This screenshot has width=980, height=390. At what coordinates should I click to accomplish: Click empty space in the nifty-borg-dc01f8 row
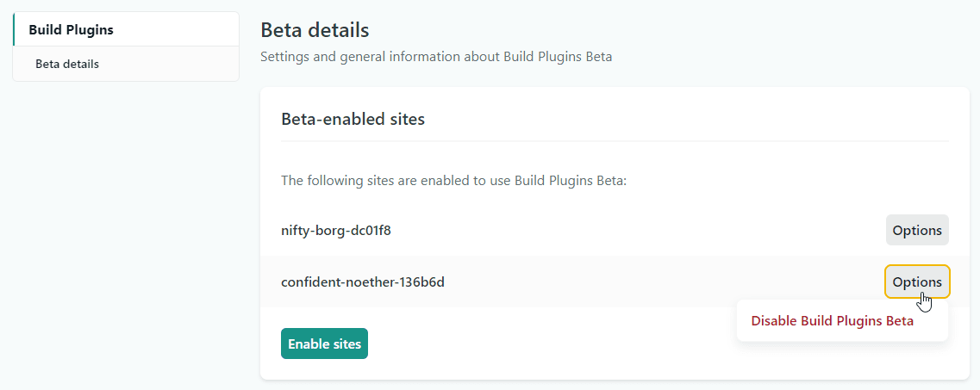click(638, 231)
